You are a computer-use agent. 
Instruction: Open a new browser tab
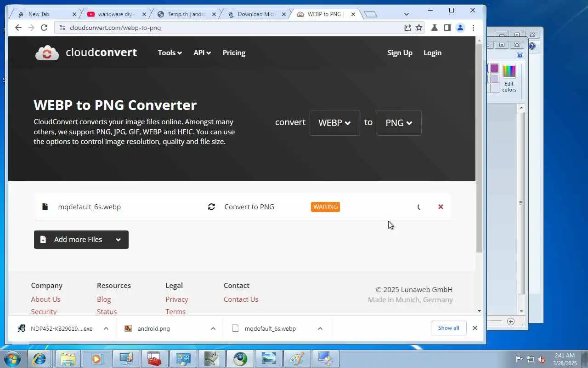[371, 14]
